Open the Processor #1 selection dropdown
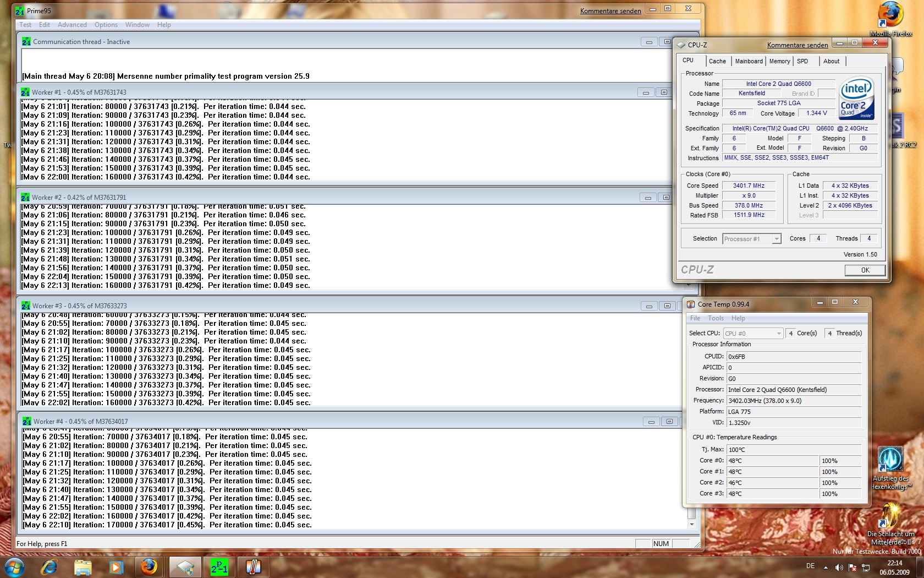 752,239
